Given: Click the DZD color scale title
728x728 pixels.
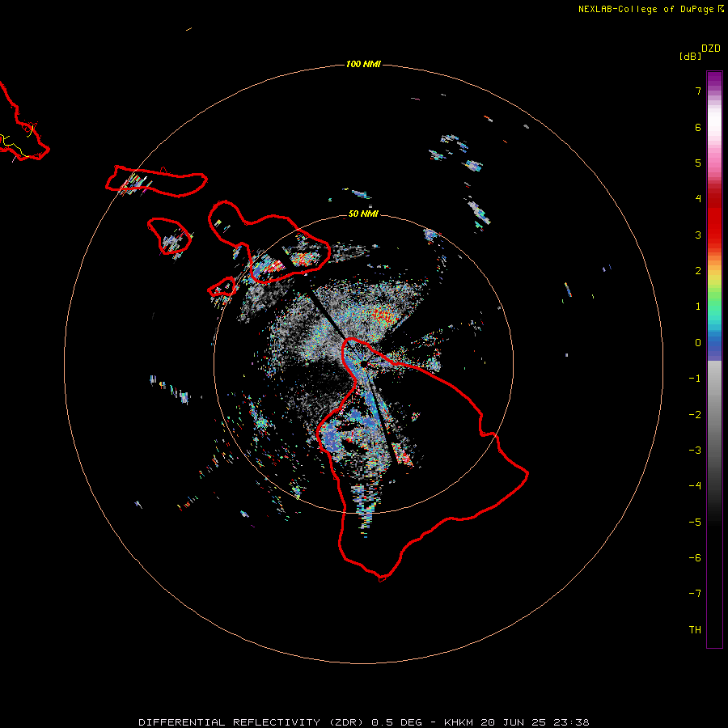Looking at the screenshot, I should pos(711,49).
